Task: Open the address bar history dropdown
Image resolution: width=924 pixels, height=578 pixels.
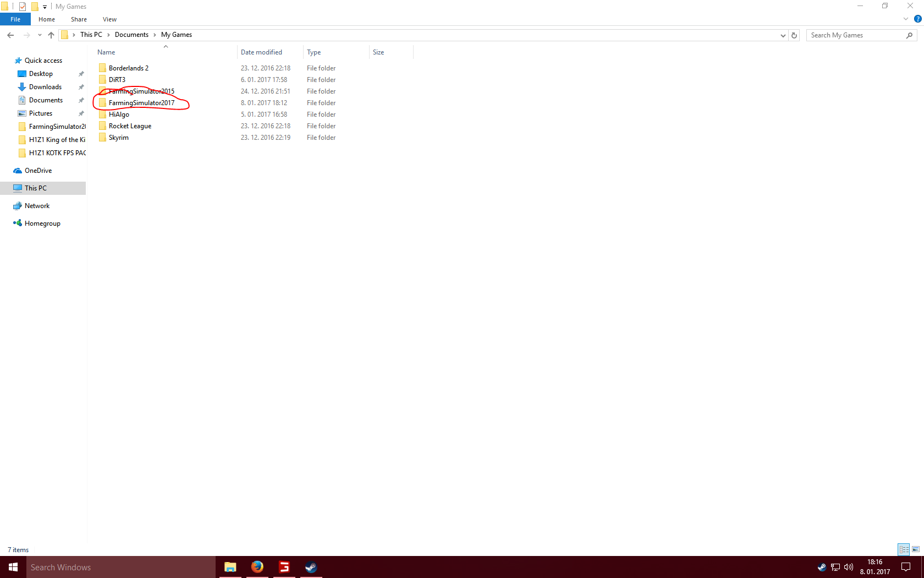Action: [x=783, y=35]
